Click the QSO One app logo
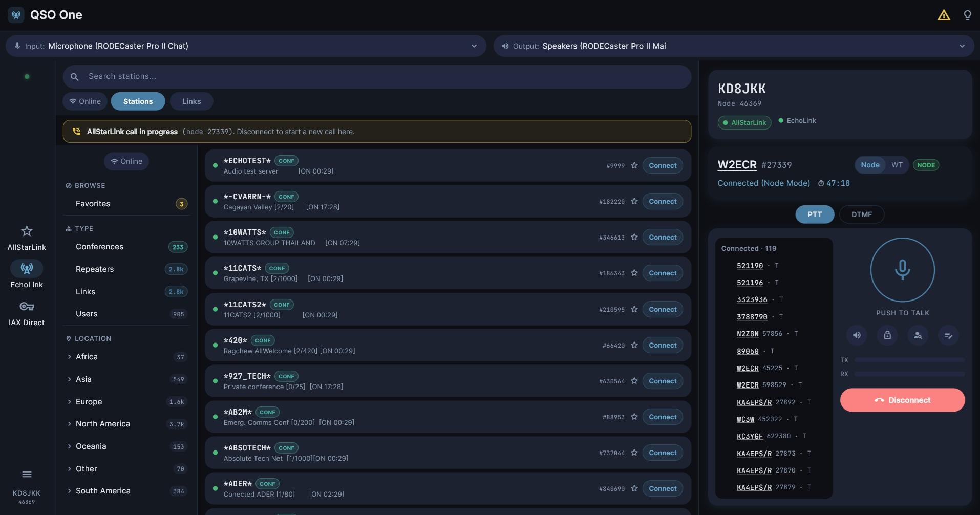Screen dimensions: 980x515 16,15
